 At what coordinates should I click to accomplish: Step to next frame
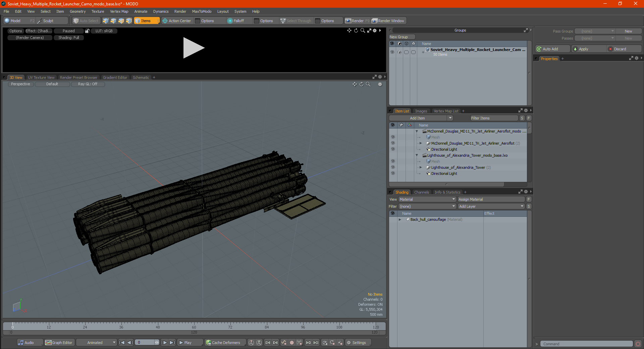click(x=164, y=343)
